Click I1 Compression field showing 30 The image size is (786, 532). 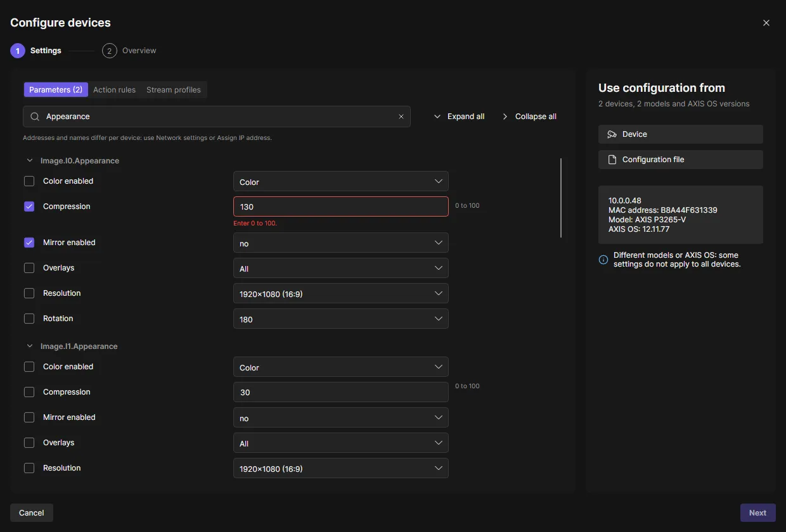[x=341, y=392]
